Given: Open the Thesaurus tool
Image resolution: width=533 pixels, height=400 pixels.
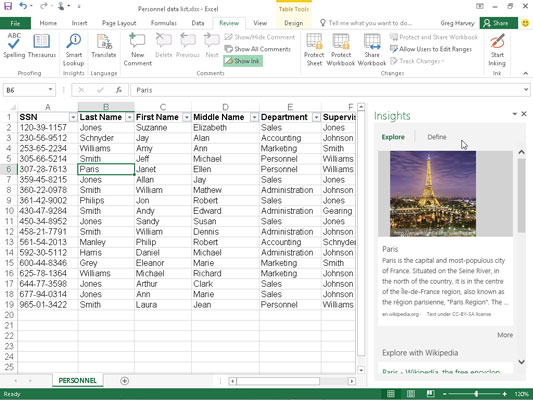Looking at the screenshot, I should click(41, 46).
